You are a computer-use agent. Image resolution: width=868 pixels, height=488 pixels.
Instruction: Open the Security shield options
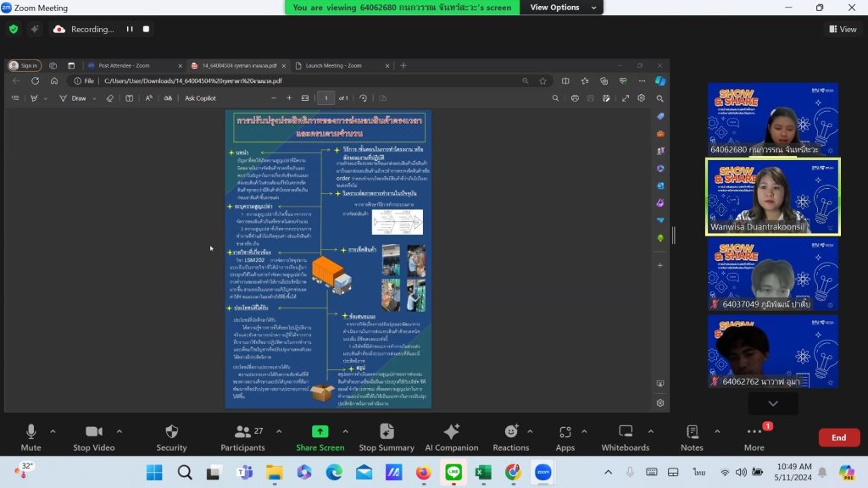click(171, 438)
